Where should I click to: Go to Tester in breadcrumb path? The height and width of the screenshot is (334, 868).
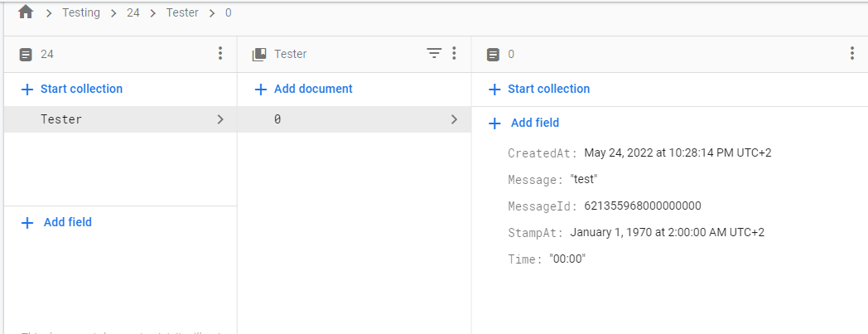click(x=182, y=12)
